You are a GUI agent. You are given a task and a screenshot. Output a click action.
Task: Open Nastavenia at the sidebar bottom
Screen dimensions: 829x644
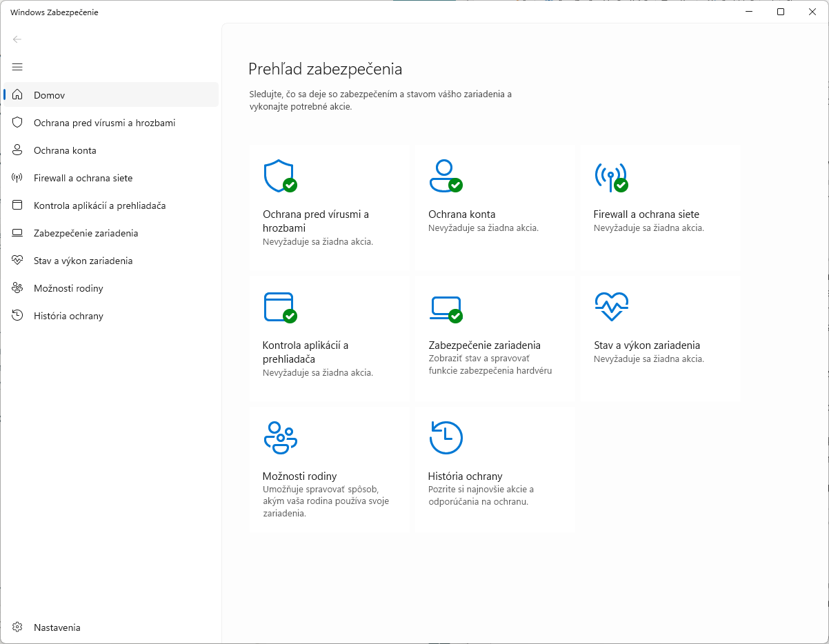[x=57, y=627]
